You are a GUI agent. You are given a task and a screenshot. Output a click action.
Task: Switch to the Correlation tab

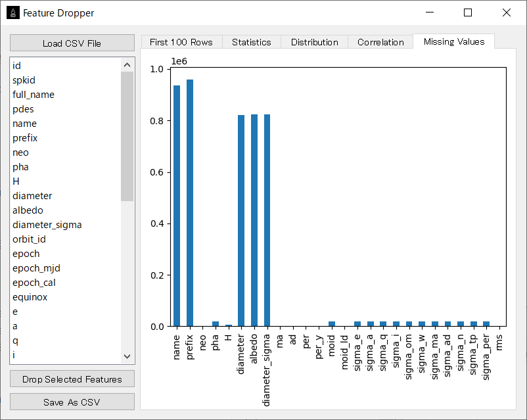380,42
